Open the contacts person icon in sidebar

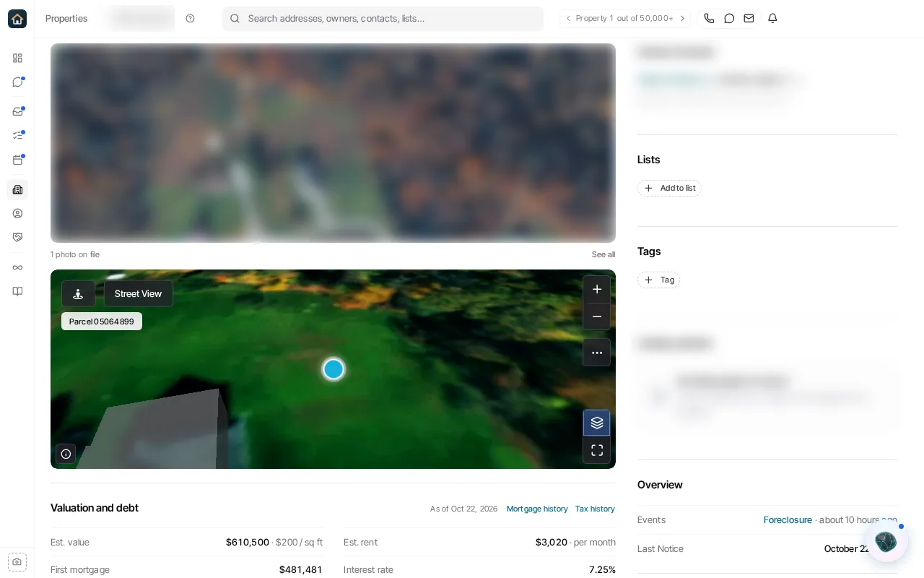17,213
